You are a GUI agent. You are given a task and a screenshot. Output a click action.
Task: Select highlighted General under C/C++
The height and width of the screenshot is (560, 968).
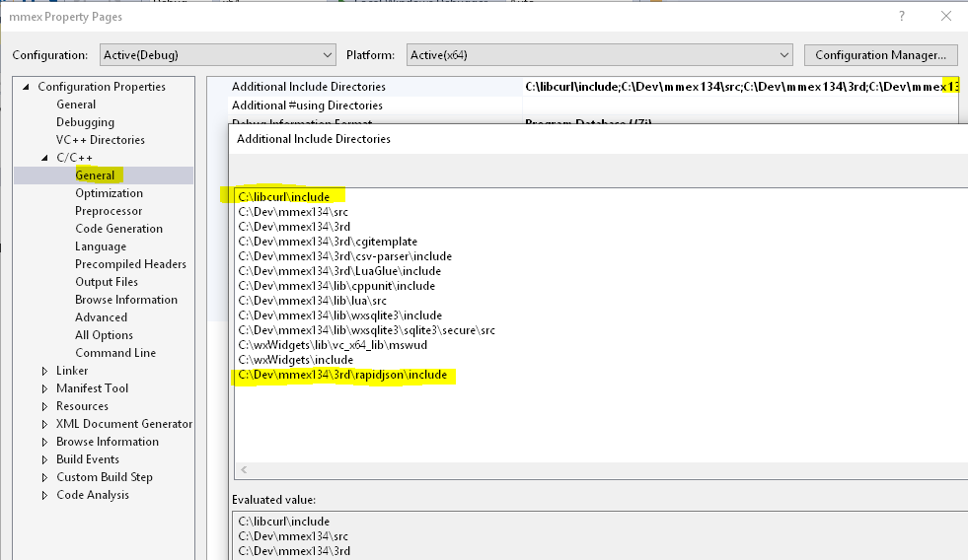[x=95, y=175]
